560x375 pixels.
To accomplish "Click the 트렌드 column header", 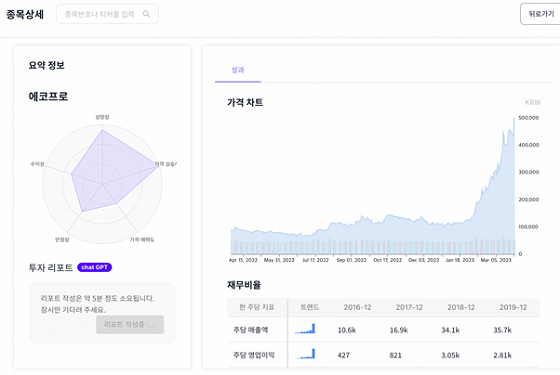I will pyautogui.click(x=310, y=307).
